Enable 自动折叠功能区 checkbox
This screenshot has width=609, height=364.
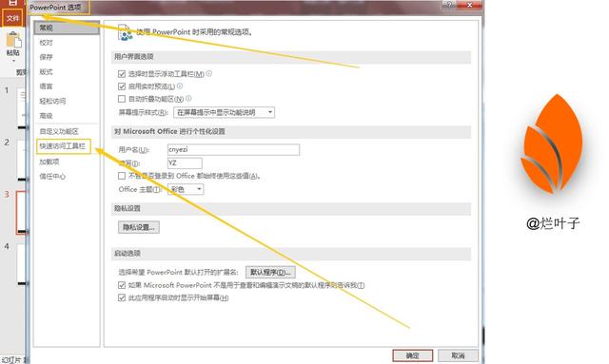click(122, 99)
